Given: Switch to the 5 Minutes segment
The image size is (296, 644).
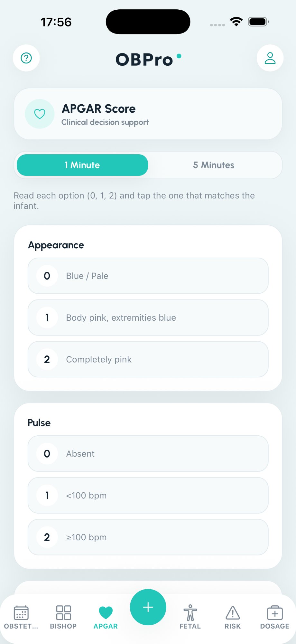Looking at the screenshot, I should pyautogui.click(x=214, y=165).
